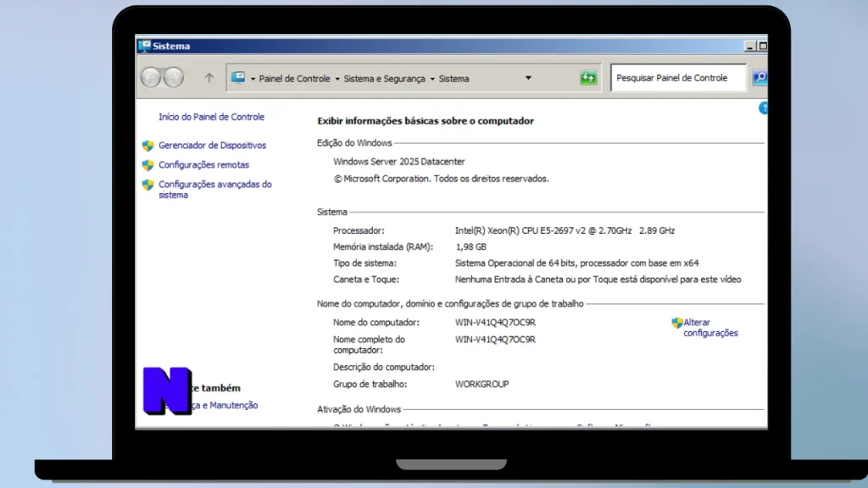Click Sistema Operacional de 64 bits text
Screen dimensions: 868x488
pyautogui.click(x=576, y=263)
